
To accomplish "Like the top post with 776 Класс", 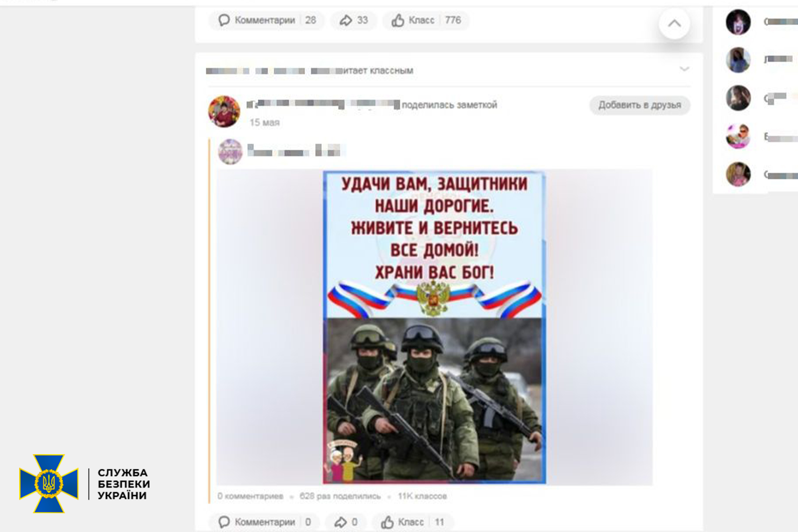I will (426, 20).
